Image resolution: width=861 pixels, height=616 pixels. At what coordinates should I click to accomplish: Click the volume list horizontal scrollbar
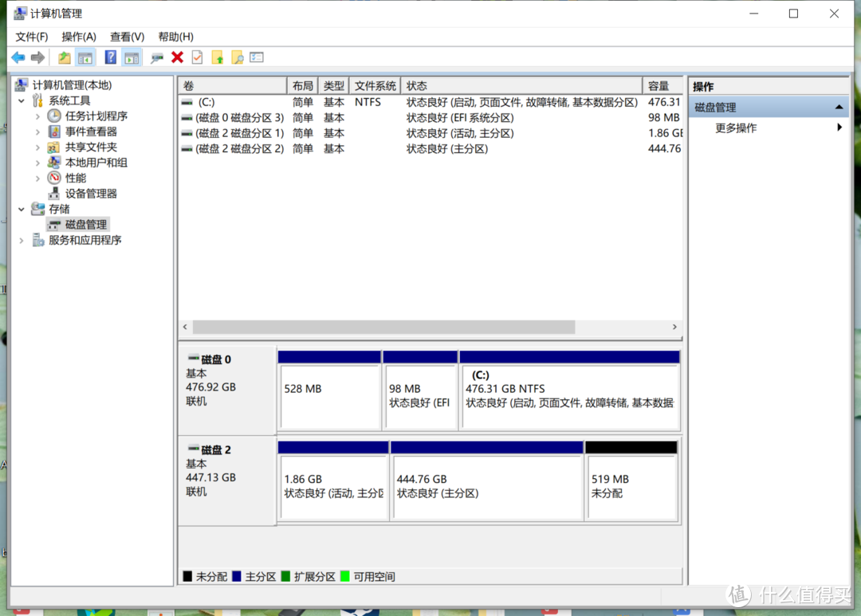point(383,328)
